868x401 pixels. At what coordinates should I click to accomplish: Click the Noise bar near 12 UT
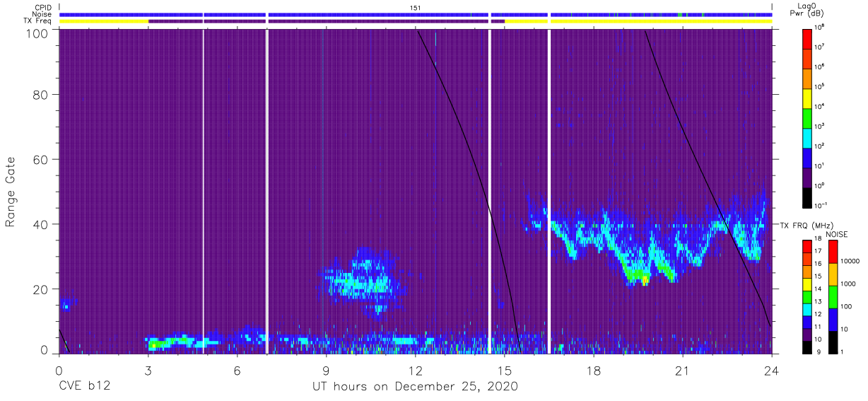click(416, 14)
